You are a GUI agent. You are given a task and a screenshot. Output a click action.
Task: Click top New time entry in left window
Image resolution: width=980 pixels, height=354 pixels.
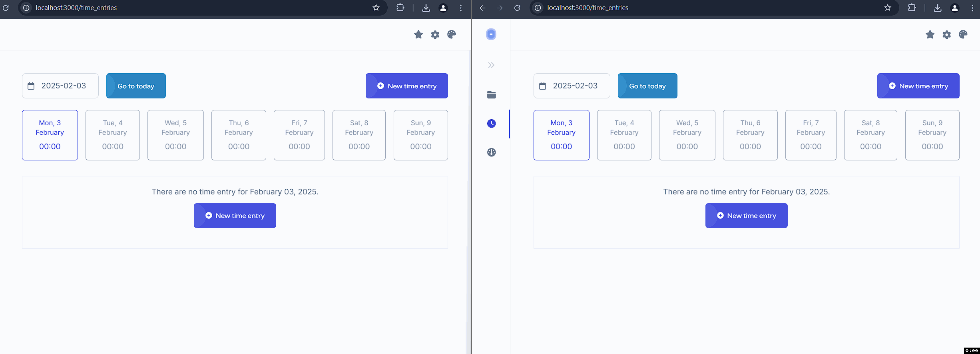407,86
